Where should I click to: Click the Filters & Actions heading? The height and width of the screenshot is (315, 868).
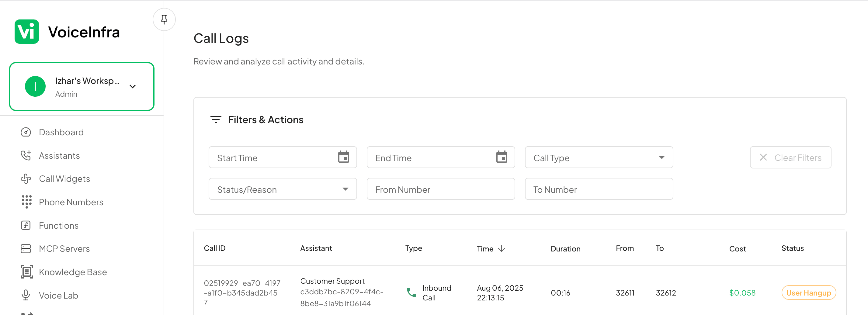click(x=266, y=119)
